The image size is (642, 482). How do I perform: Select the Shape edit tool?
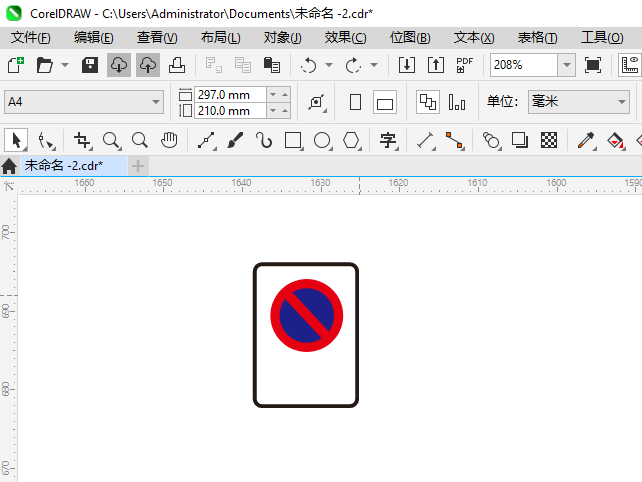pos(45,140)
